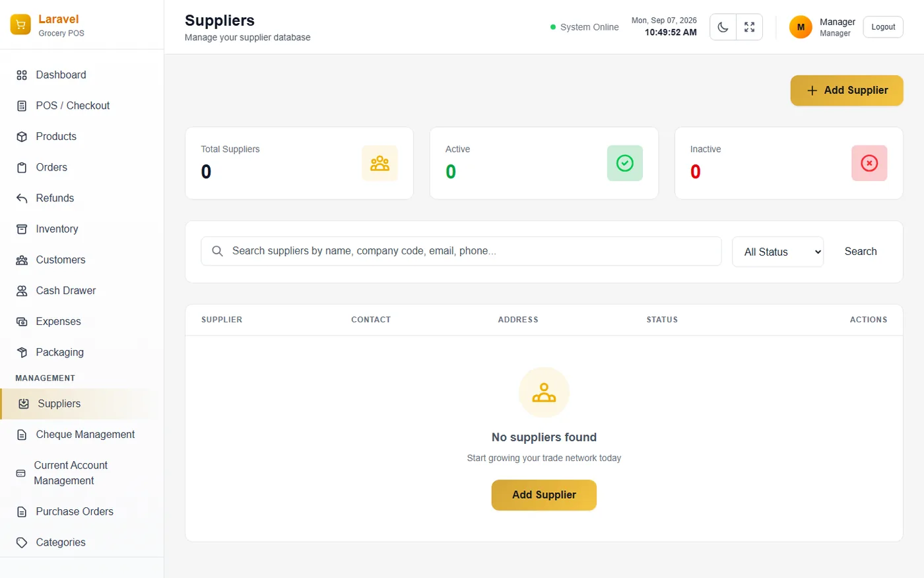This screenshot has width=924, height=578.
Task: Toggle dark mode with the moon icon
Action: (723, 27)
